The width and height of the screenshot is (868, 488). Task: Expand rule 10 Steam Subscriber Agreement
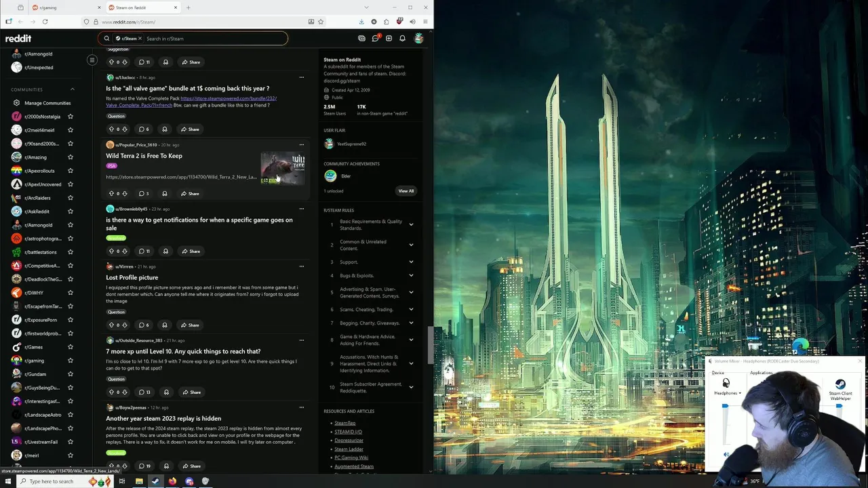411,387
